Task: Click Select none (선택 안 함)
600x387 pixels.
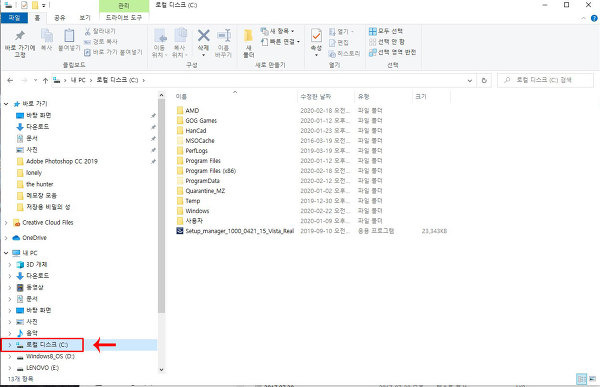Action: tap(386, 41)
